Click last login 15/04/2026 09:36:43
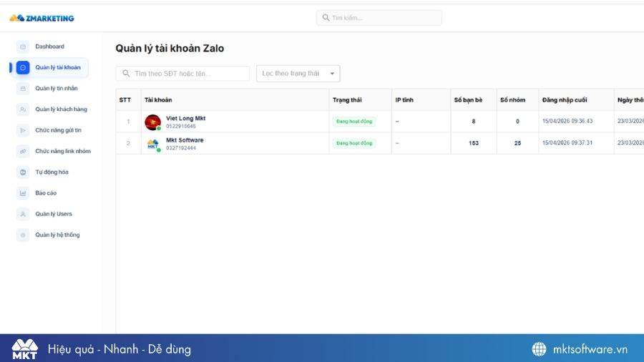 567,121
